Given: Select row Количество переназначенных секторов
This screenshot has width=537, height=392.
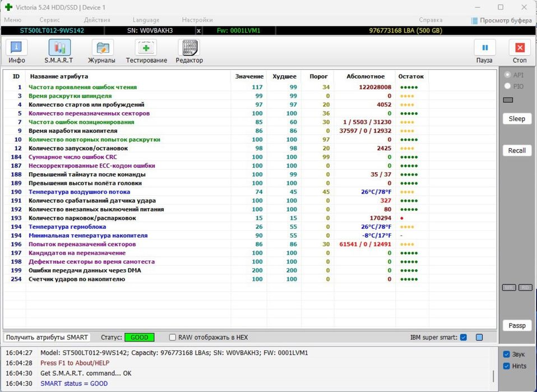Looking at the screenshot, I should 249,113.
